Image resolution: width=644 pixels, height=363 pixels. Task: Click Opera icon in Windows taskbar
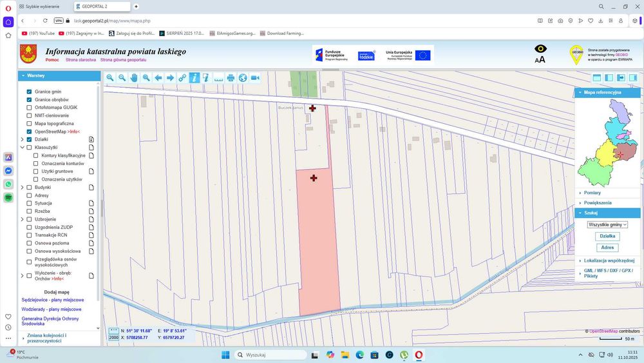(419, 355)
